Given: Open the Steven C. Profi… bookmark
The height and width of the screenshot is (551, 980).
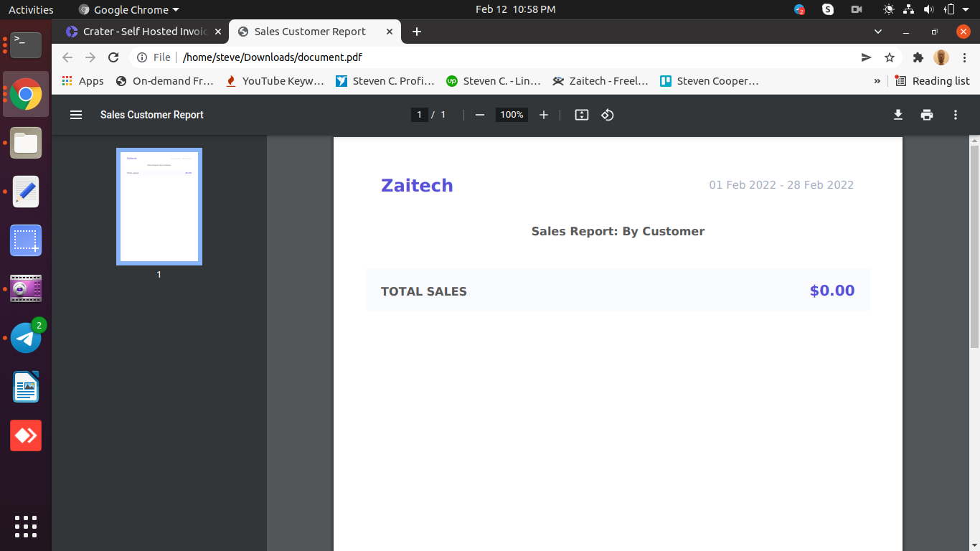Looking at the screenshot, I should tap(385, 81).
